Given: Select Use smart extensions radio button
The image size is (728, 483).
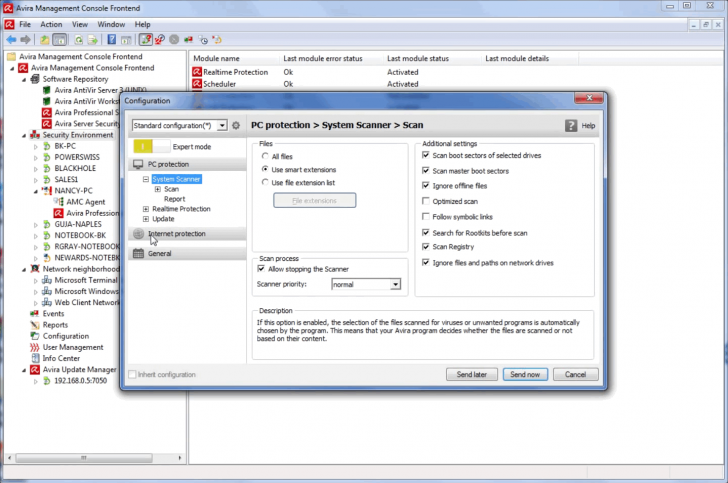Looking at the screenshot, I should tap(265, 169).
